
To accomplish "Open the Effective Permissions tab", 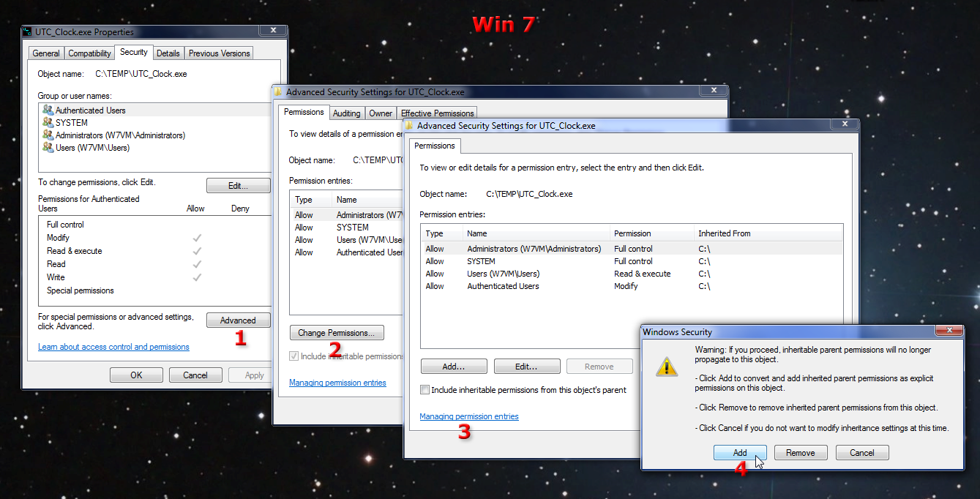I will point(437,113).
